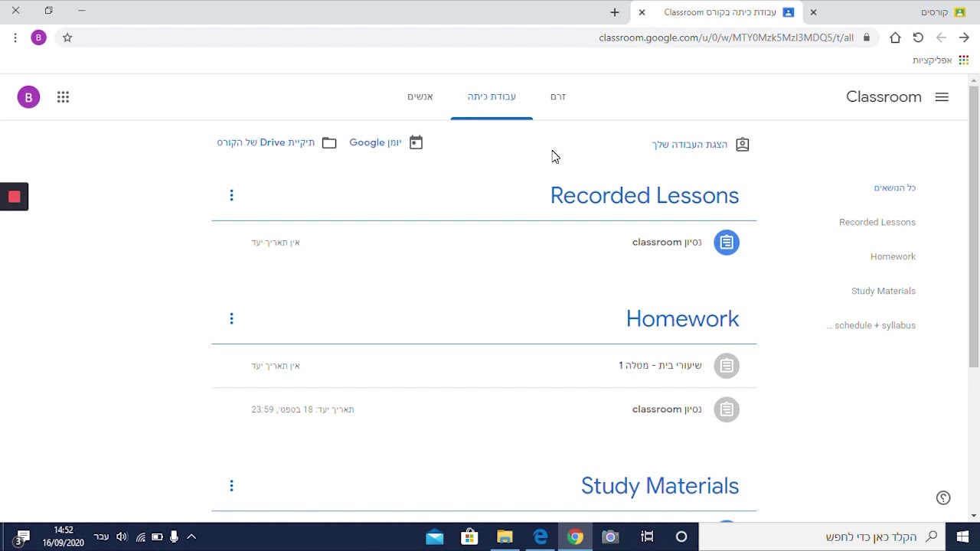The height and width of the screenshot is (551, 980).
Task: Go to the browser home page
Action: (895, 37)
